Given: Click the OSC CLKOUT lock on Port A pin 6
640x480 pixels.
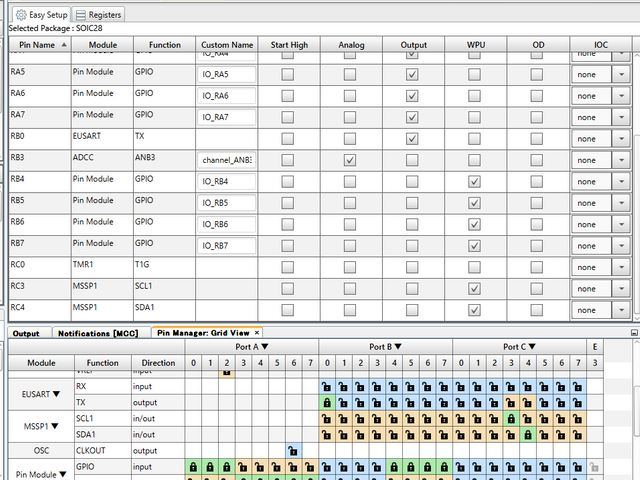Looking at the screenshot, I should tap(293, 451).
